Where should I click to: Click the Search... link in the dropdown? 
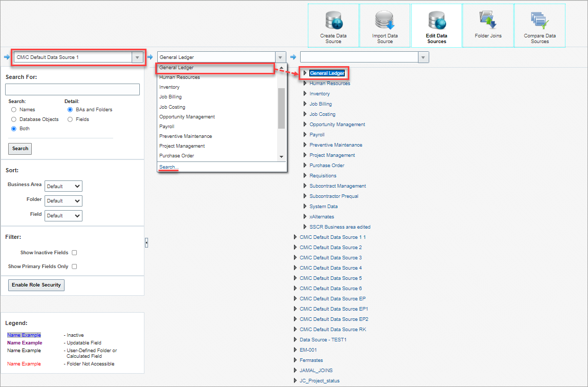tap(169, 167)
